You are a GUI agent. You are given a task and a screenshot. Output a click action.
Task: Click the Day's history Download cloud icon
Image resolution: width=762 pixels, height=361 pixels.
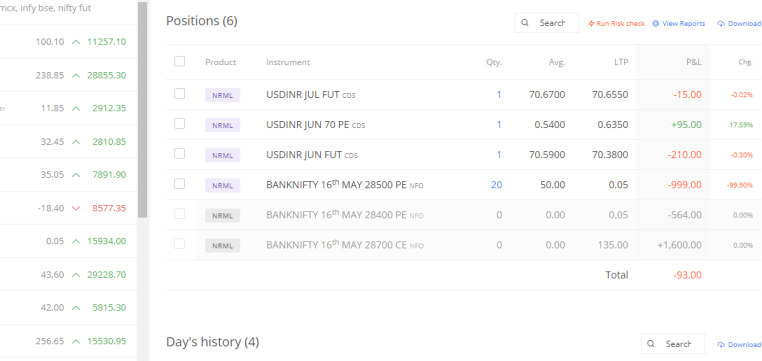(x=721, y=344)
